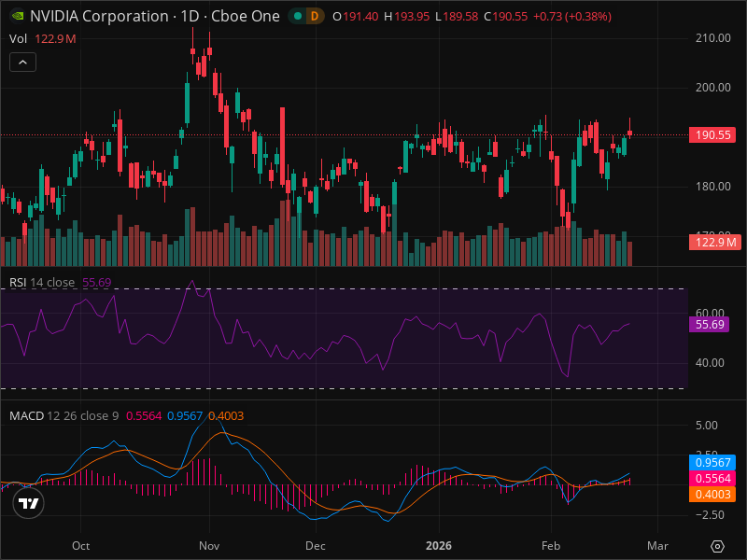Viewport: 747px width, 560px height.
Task: Click the L 189.58 low value
Action: 457,17
